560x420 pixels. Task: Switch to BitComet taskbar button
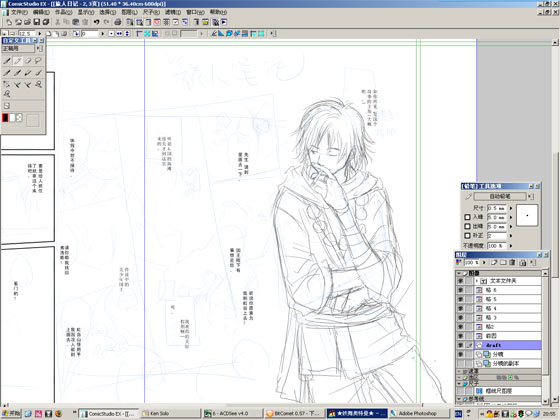tap(295, 414)
